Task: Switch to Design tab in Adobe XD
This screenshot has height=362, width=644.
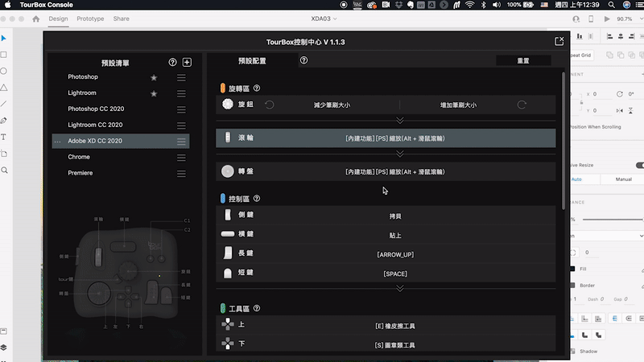Action: [x=58, y=19]
